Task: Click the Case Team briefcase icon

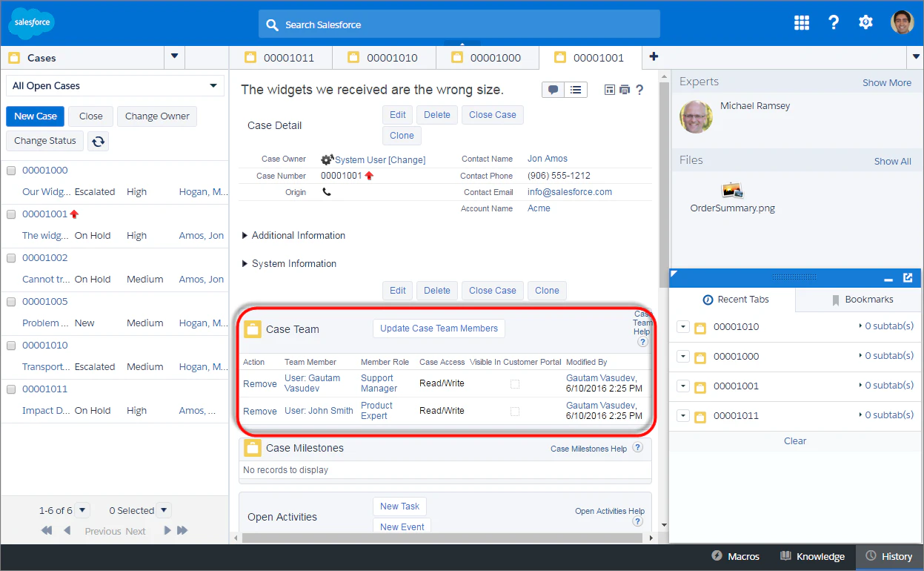Action: click(253, 329)
